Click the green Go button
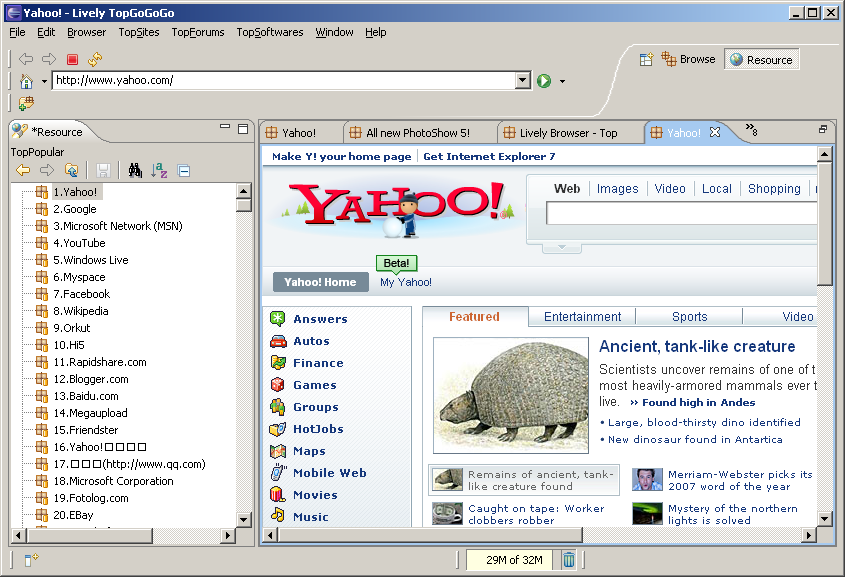 pyautogui.click(x=544, y=81)
